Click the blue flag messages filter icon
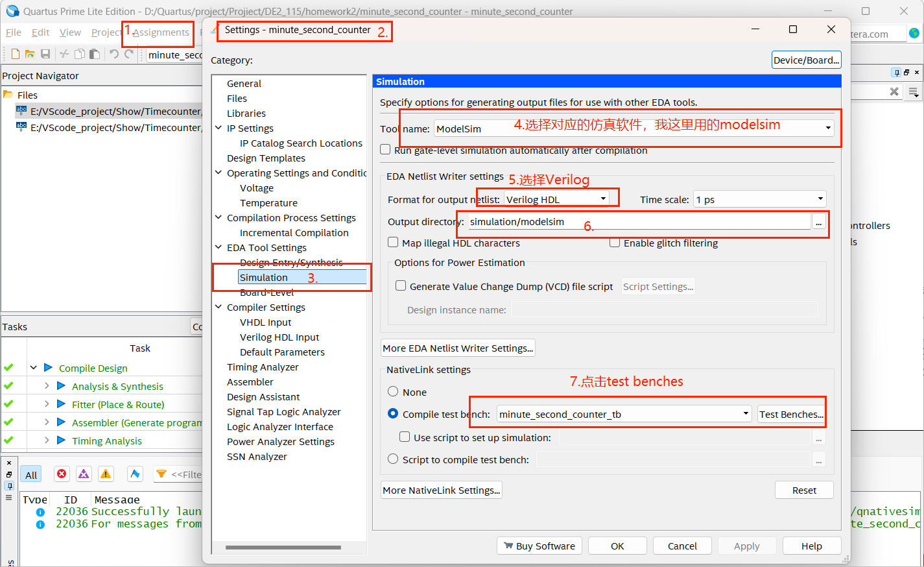This screenshot has width=924, height=567. [135, 474]
